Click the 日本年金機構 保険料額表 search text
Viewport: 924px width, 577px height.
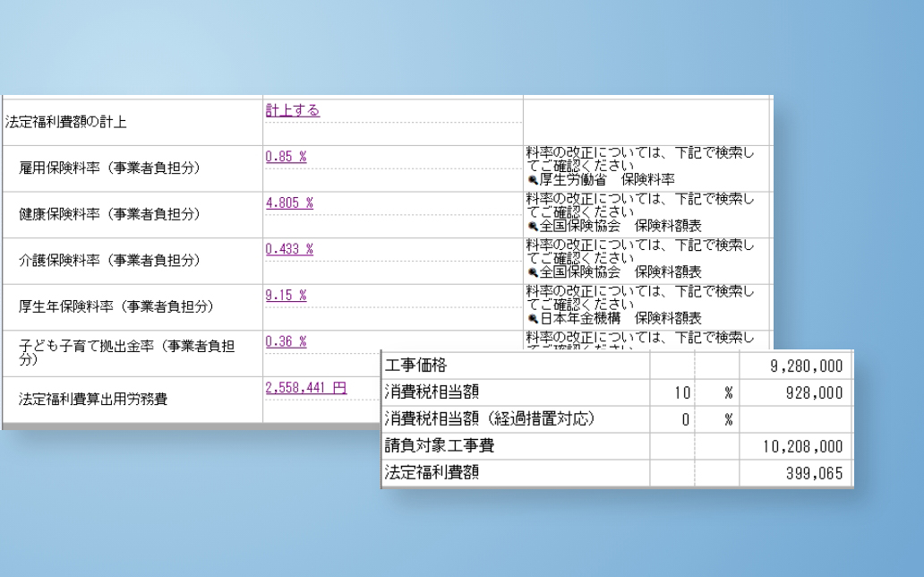point(620,318)
